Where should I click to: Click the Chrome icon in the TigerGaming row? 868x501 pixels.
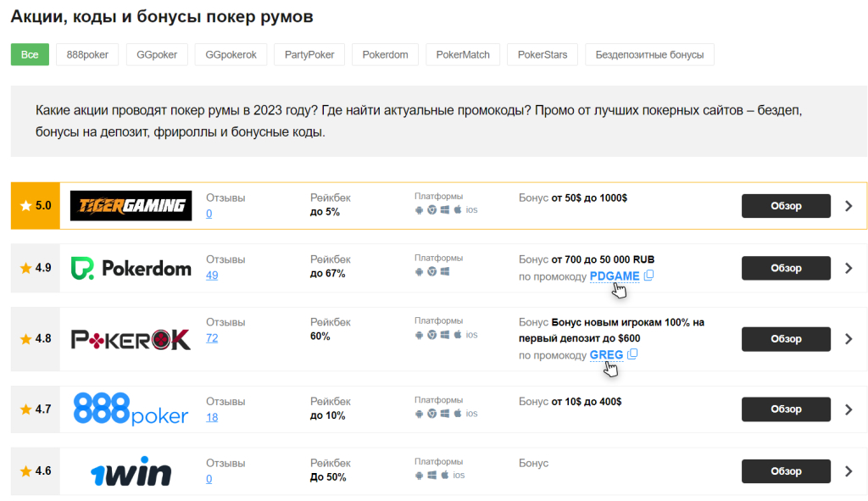pyautogui.click(x=431, y=210)
